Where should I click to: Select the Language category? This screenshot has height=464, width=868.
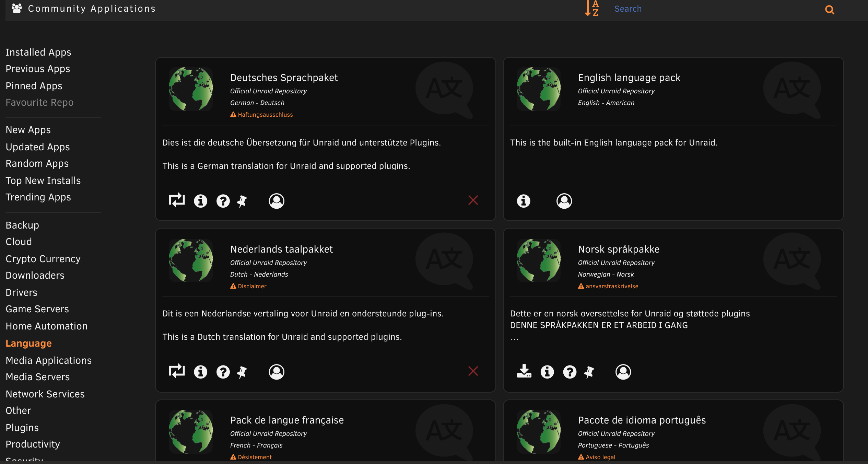(29, 343)
